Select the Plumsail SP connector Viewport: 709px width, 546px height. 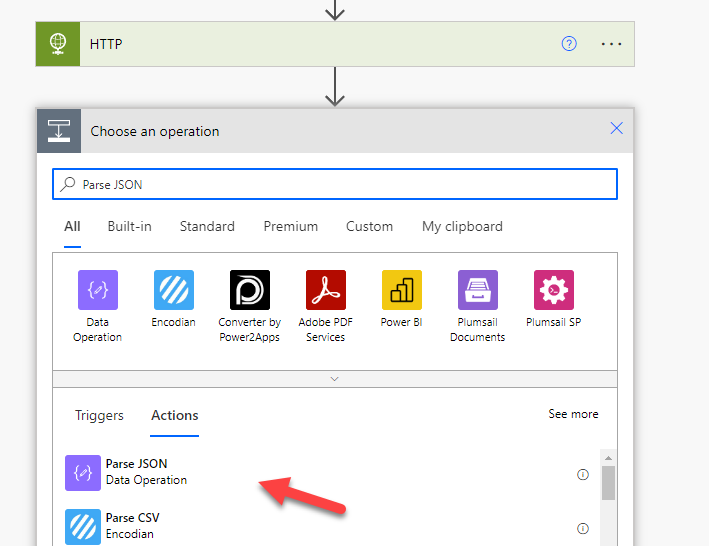pyautogui.click(x=553, y=290)
